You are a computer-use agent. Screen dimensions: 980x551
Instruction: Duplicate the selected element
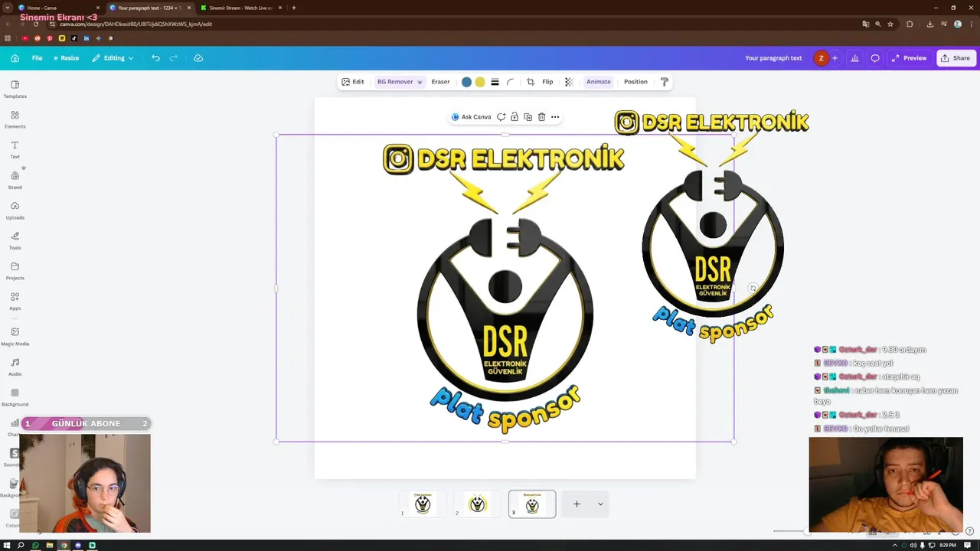pos(528,117)
